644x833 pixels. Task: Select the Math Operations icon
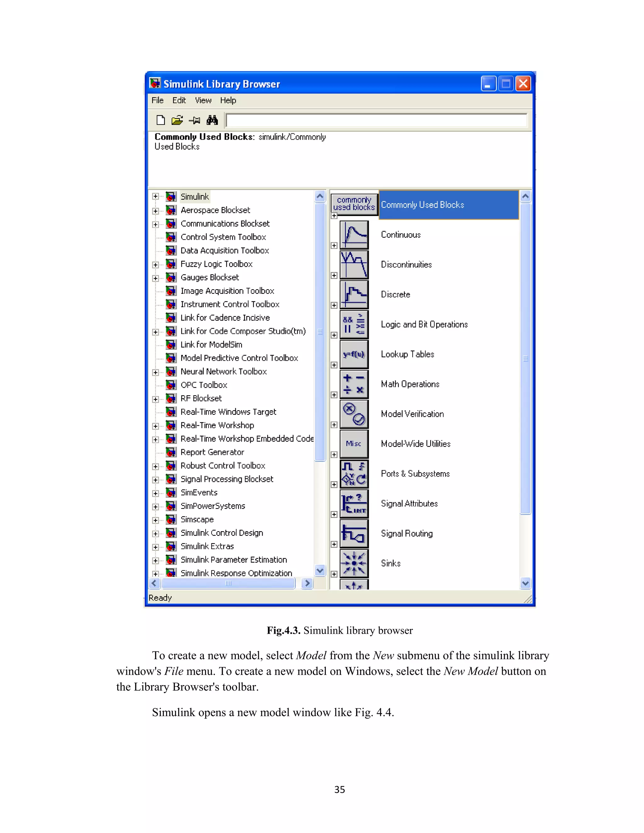coord(354,384)
